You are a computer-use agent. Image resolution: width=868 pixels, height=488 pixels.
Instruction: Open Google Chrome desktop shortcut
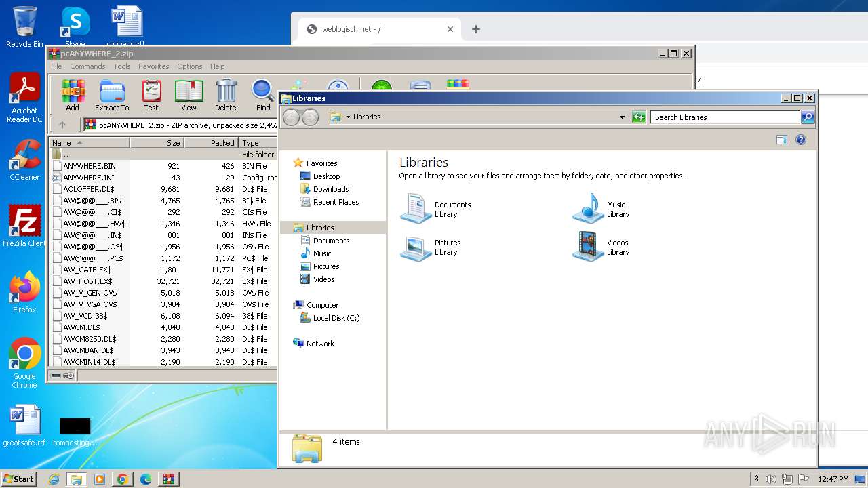click(24, 363)
